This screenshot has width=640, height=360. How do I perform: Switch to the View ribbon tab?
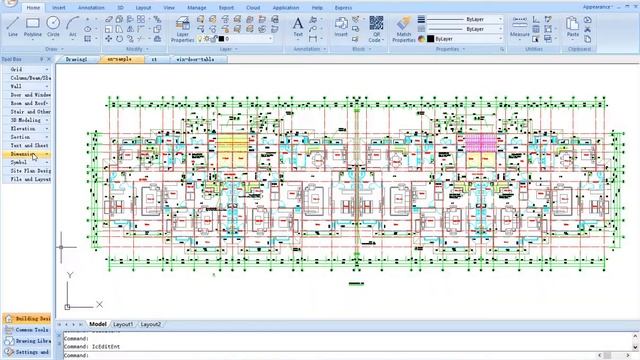pos(169,8)
